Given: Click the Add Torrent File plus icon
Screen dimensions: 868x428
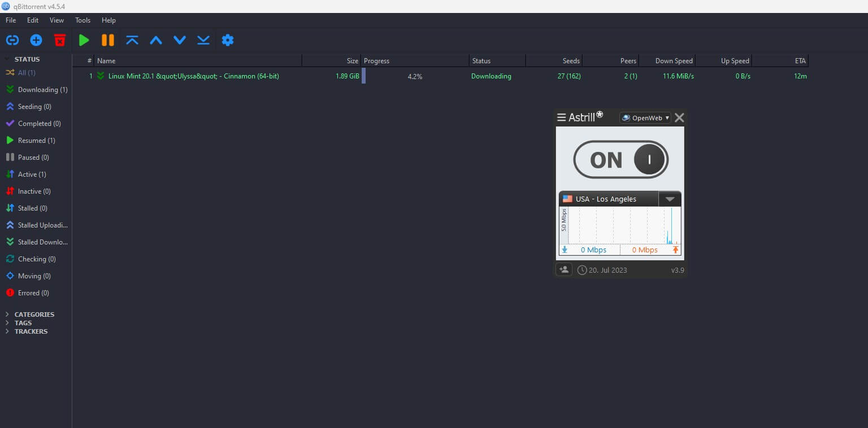Looking at the screenshot, I should click(x=36, y=40).
